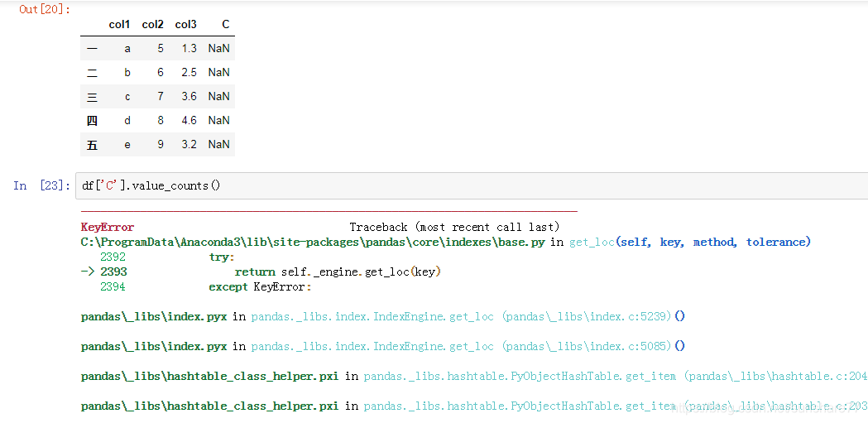Image resolution: width=868 pixels, height=423 pixels.
Task: Click col3 cell value 3.6
Action: pyautogui.click(x=189, y=96)
